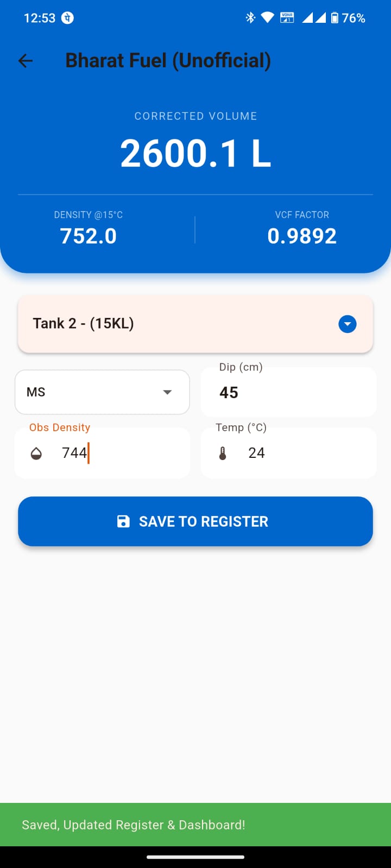
Task: Tap the thermometer icon
Action: (223, 454)
